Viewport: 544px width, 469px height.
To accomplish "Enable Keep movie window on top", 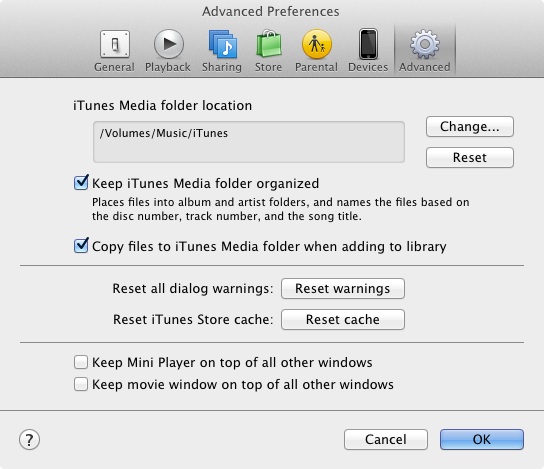I will click(x=81, y=384).
